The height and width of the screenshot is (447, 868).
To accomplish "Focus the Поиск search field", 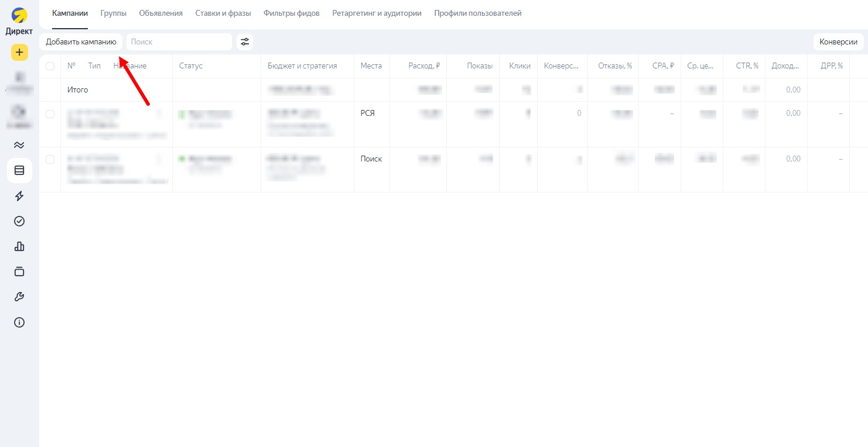I will tap(179, 42).
